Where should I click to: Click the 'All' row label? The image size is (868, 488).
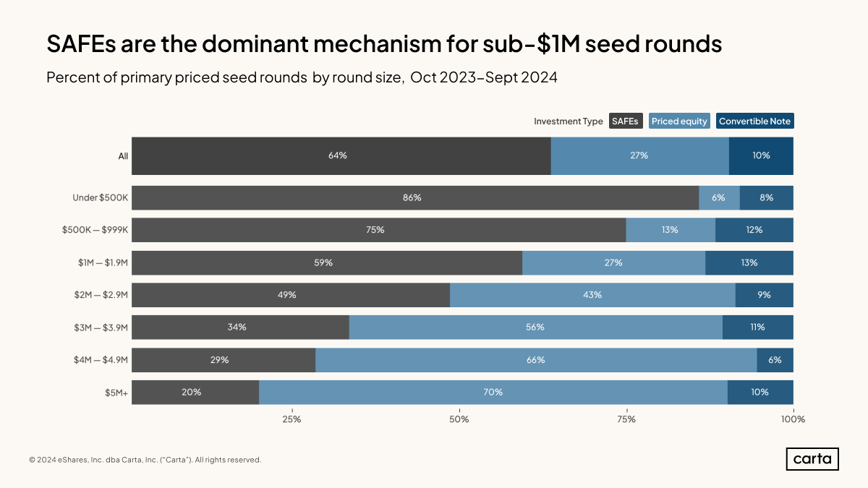coord(123,155)
